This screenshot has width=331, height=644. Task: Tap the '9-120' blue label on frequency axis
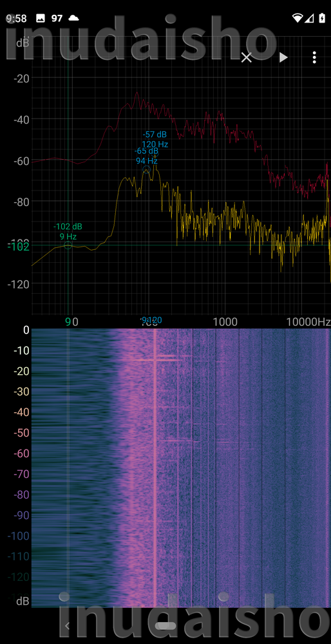[151, 320]
